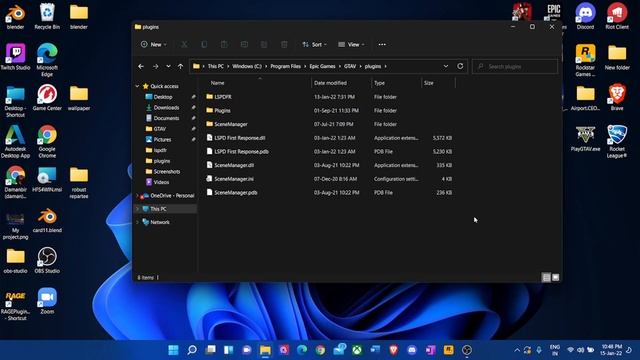Open Desktop in Quick access
This screenshot has height=360, width=640.
point(163,97)
